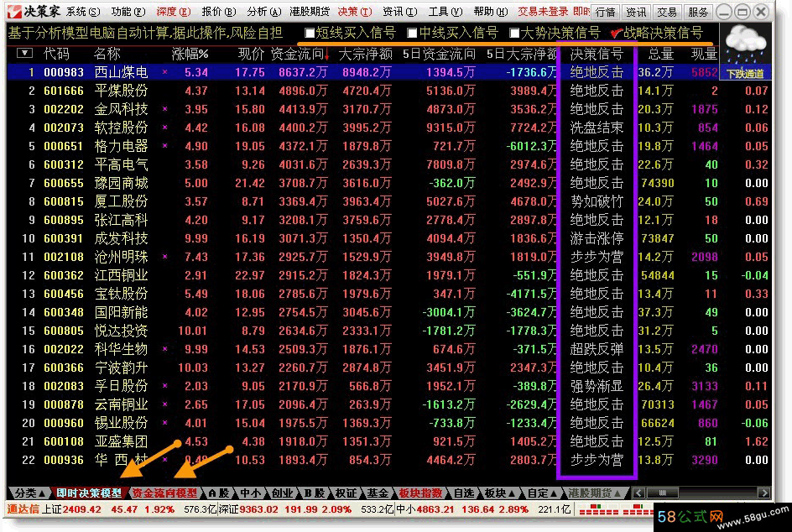Sort by the 涨幅% column header
This screenshot has width=792, height=532.
(190, 54)
